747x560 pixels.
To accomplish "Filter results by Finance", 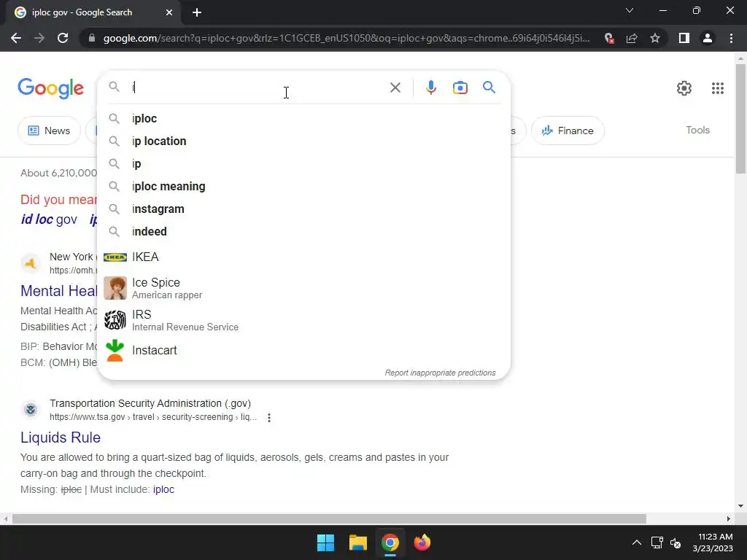I will pyautogui.click(x=568, y=131).
